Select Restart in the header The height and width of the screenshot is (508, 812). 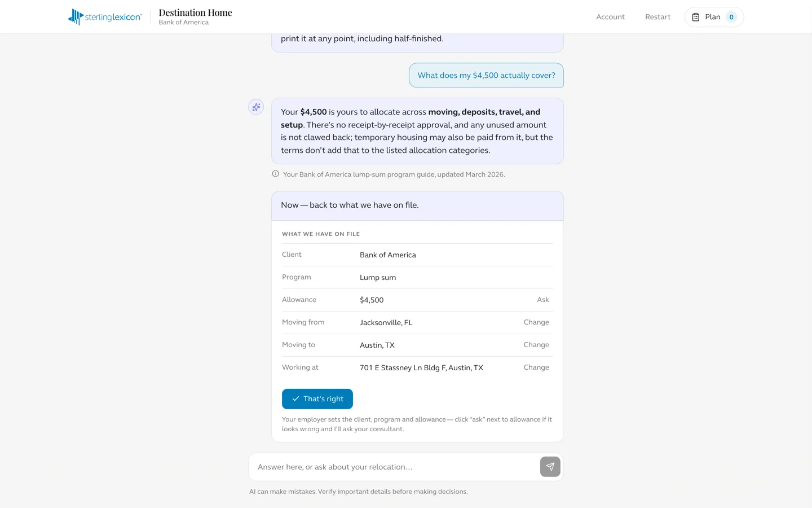[657, 17]
